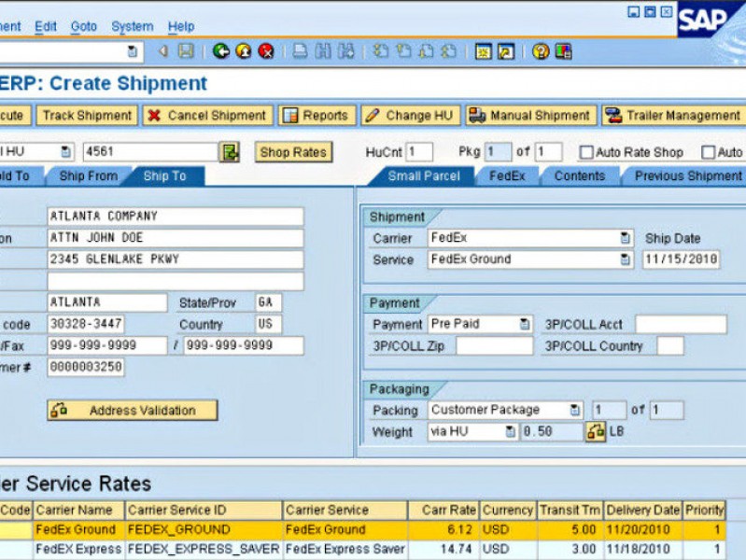This screenshot has width=746, height=560.
Task: Click the Change HU button
Action: (x=411, y=116)
